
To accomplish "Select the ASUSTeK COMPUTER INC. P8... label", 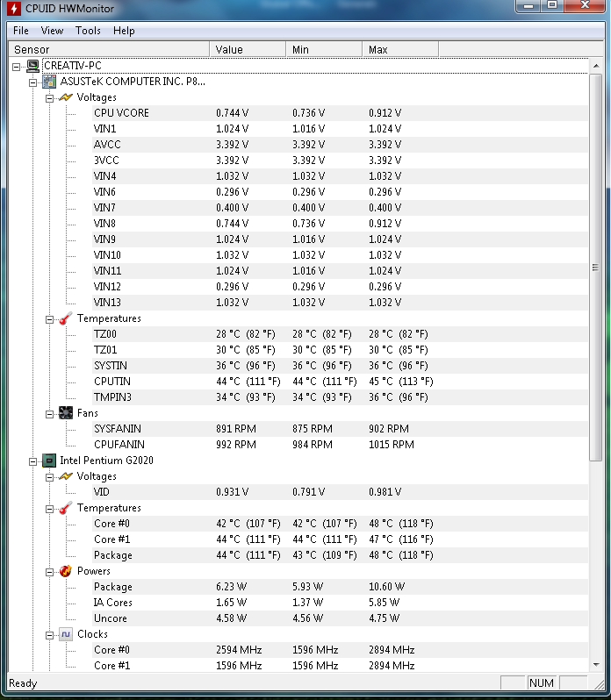I will pos(133,82).
